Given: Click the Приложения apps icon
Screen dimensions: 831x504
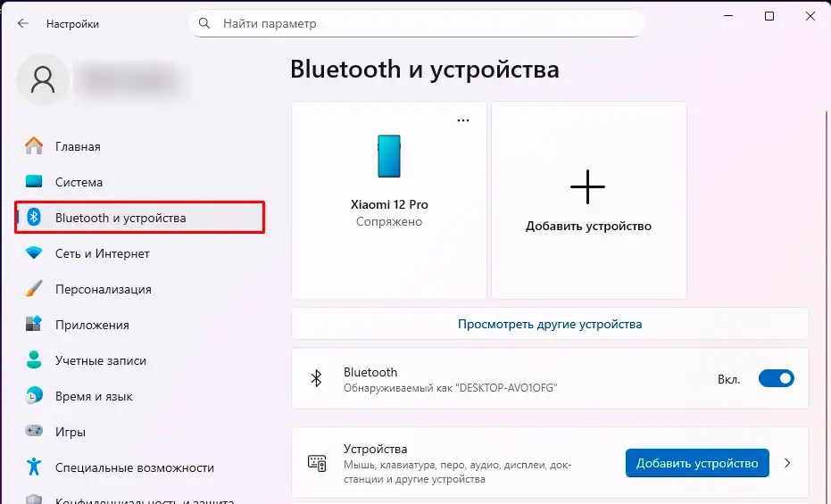Looking at the screenshot, I should click(x=34, y=324).
